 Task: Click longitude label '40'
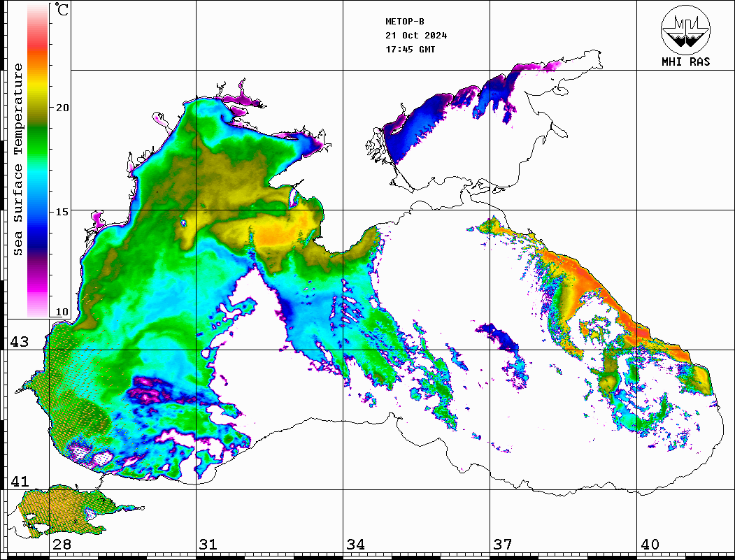coord(650,545)
